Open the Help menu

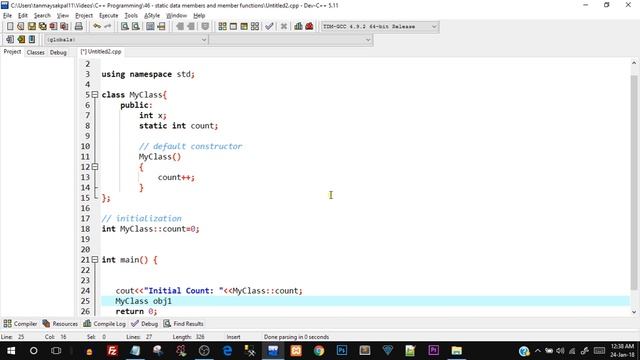click(199, 16)
